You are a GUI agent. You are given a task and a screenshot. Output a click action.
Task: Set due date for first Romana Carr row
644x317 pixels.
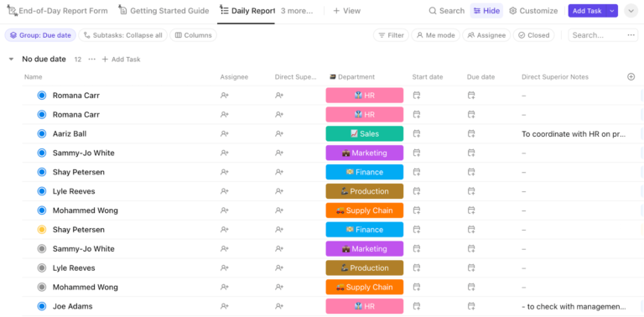(x=471, y=96)
